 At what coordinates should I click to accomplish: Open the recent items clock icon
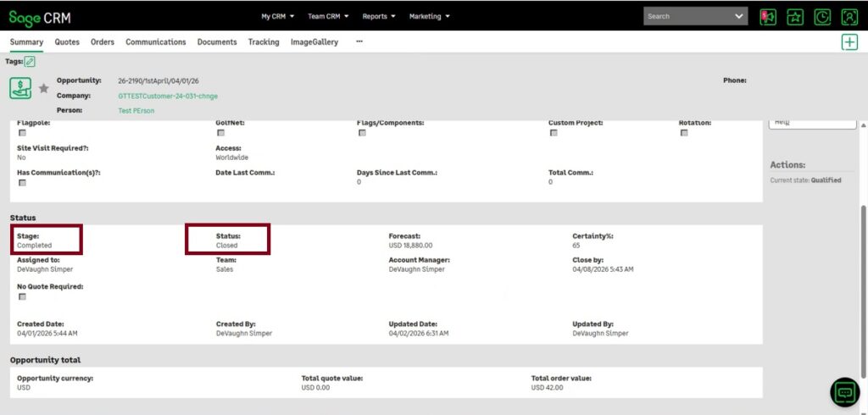click(822, 16)
